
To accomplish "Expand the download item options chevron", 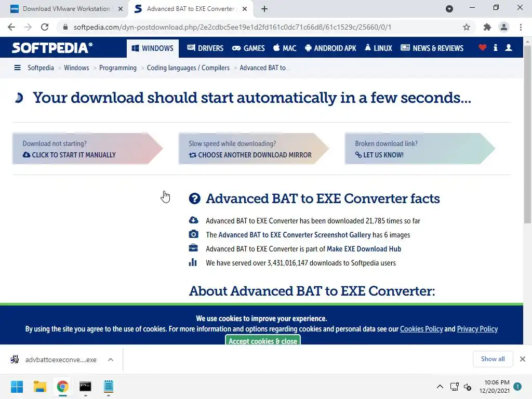I will [x=111, y=360].
